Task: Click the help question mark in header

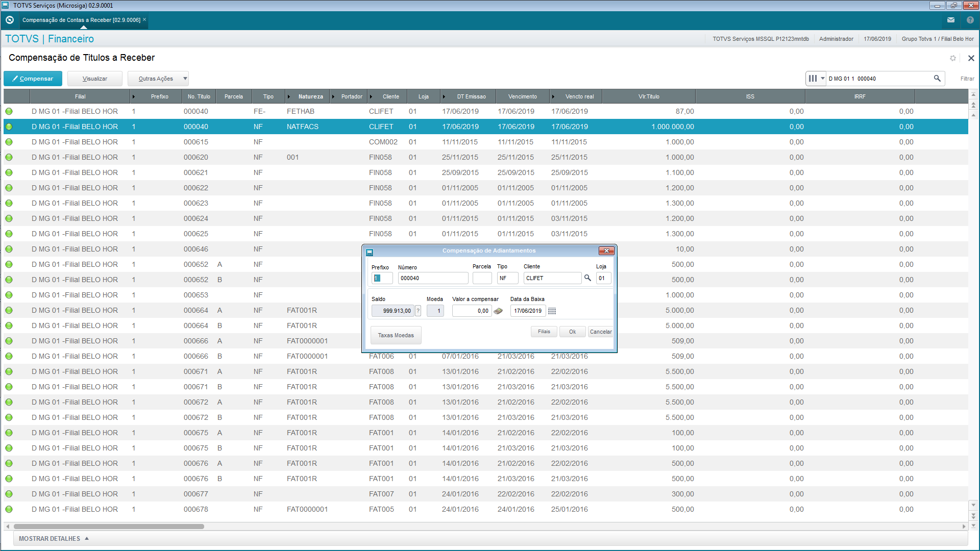Action: 970,20
